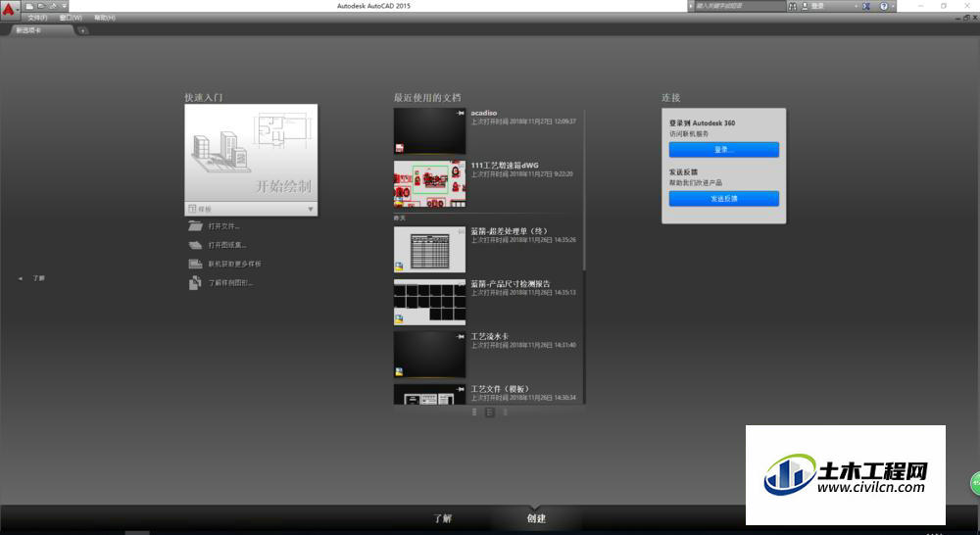Click the Help question mark icon

884,6
